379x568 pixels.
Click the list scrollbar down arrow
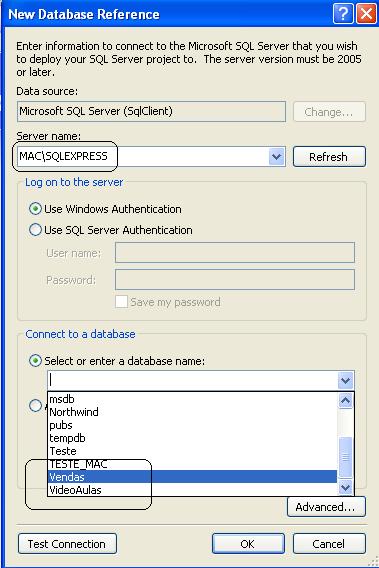point(345,488)
